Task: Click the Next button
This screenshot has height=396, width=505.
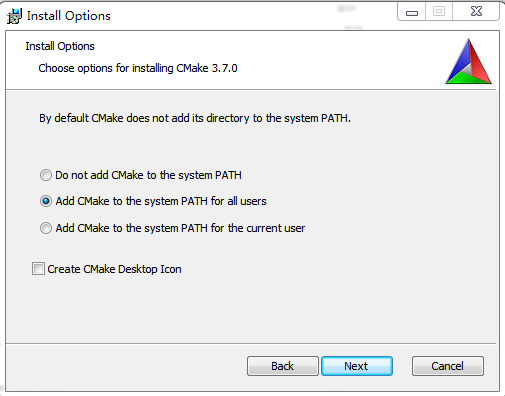Action: (x=357, y=366)
